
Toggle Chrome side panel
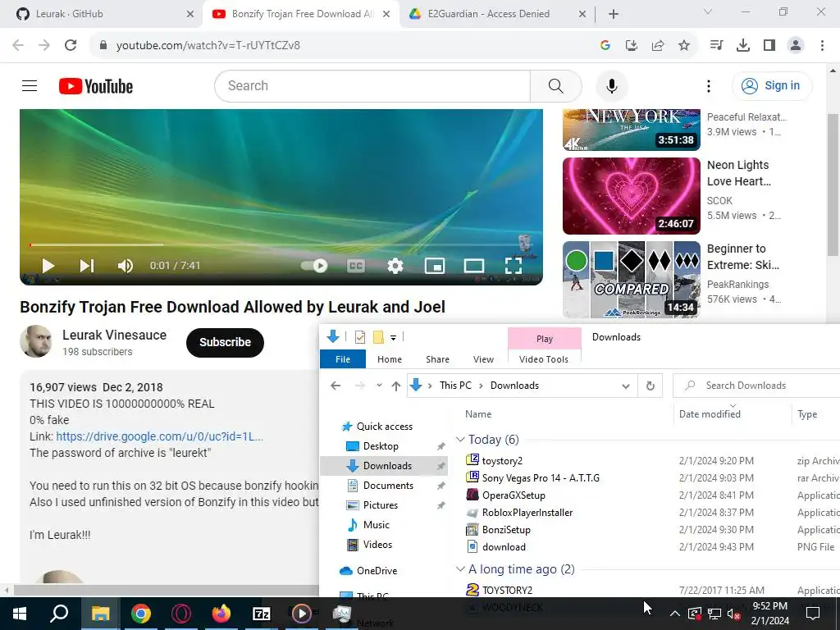tap(769, 46)
